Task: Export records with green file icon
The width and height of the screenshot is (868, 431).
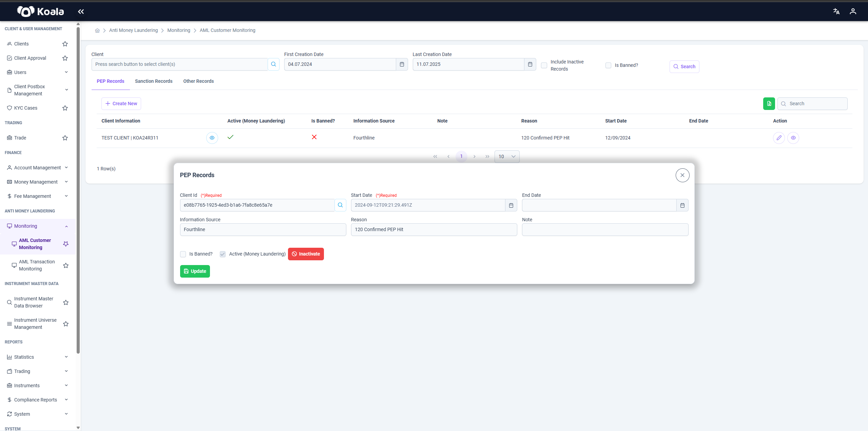Action: point(769,104)
